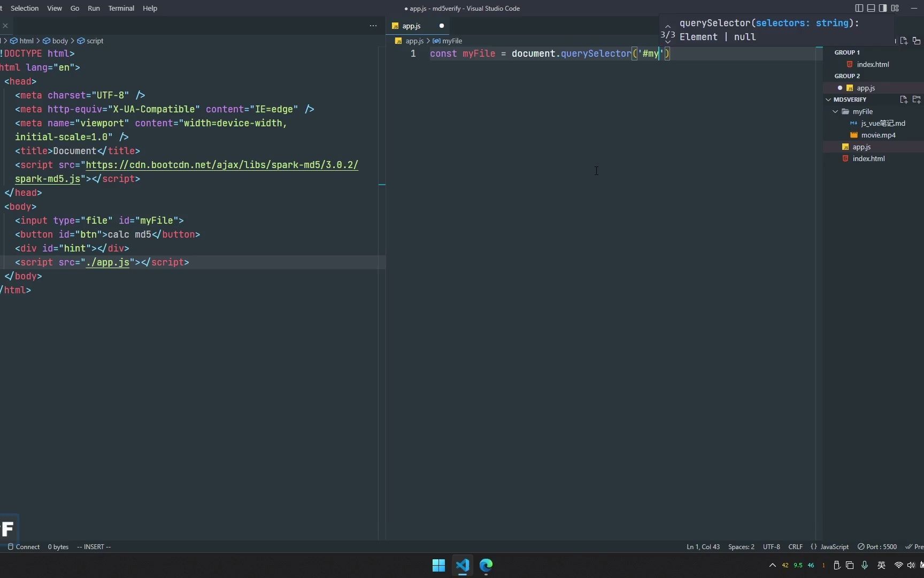Click minimap scrollbar of left editor
Screen dimensions: 924x578
(382, 293)
